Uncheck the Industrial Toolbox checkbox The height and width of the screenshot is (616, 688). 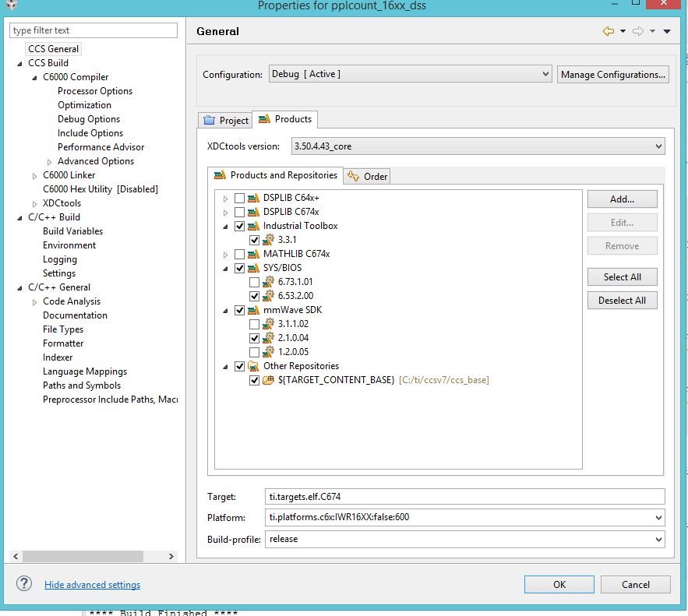(x=239, y=227)
